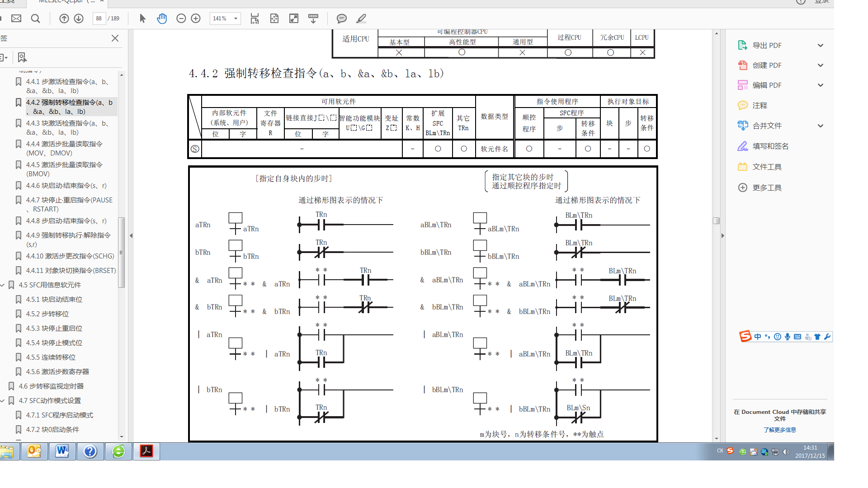This screenshot has height=488, width=868.
Task: Click the zoom out minus icon
Action: point(181,19)
